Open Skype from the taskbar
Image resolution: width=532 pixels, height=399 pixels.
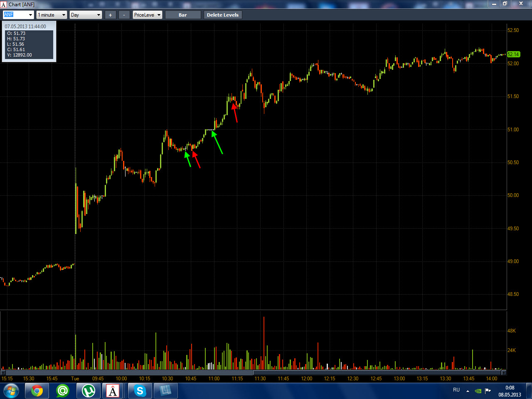click(140, 391)
